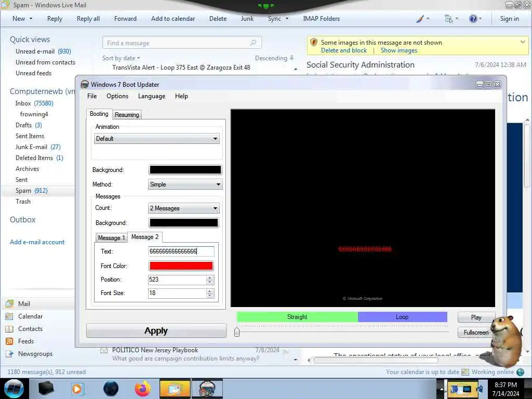Open the Options menu in Boot Updater
Viewport: 532px width, 399px height.
[117, 96]
